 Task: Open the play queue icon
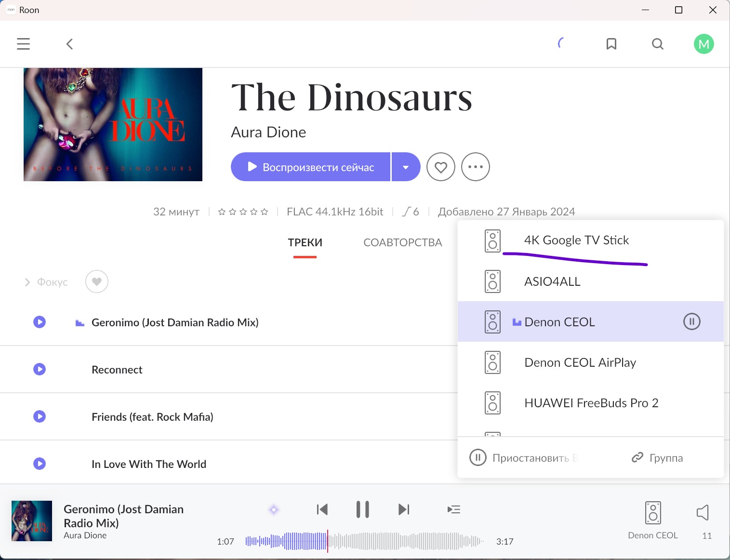tap(453, 509)
